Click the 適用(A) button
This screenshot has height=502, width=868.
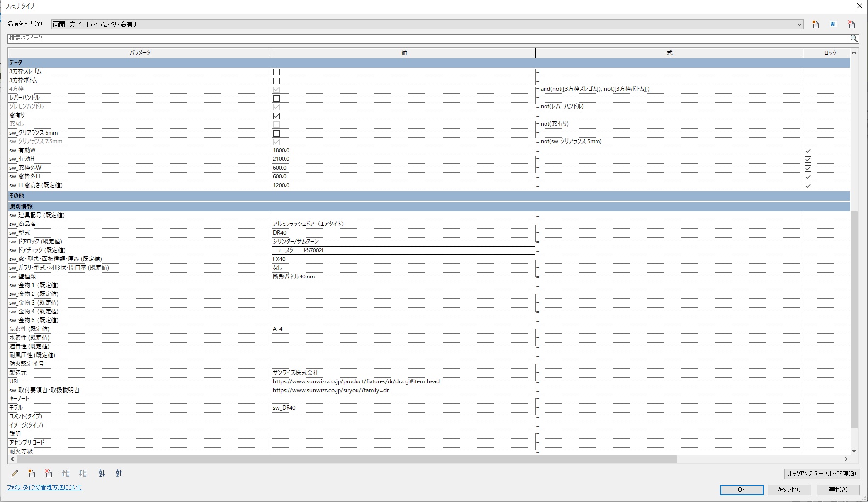(838, 490)
